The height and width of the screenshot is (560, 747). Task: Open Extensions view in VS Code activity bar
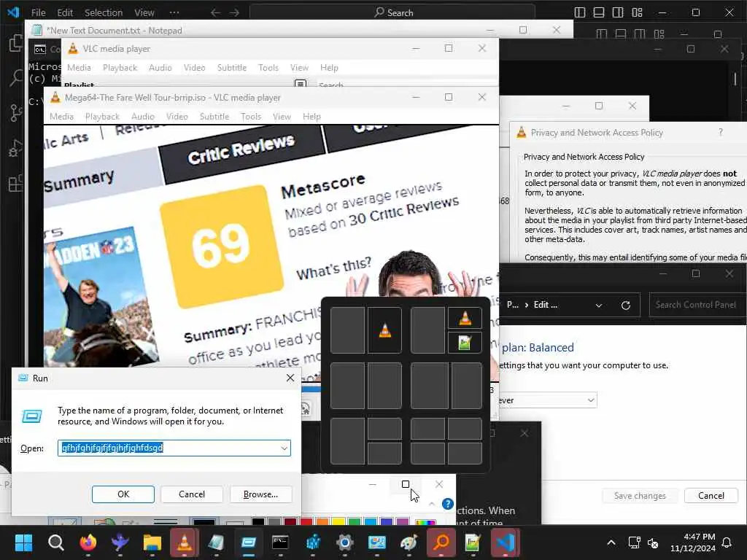tap(15, 183)
